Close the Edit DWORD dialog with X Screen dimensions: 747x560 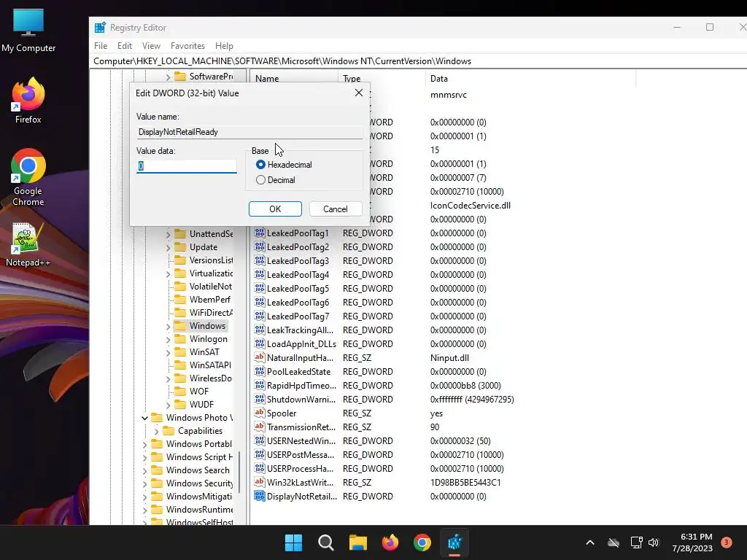point(359,93)
